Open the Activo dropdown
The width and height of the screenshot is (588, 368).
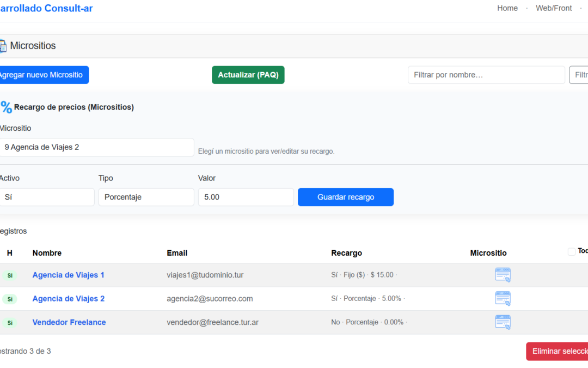[47, 197]
